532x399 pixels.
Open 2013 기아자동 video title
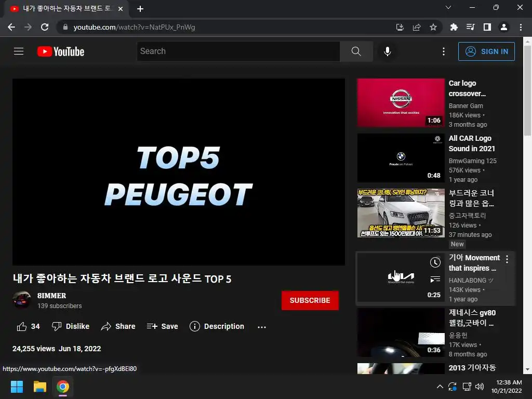[x=472, y=367]
